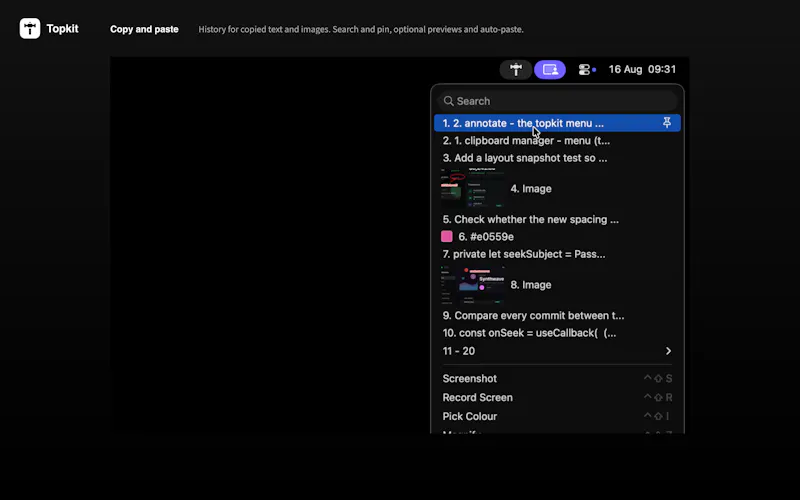Select item 3 "Add a layout snapshot test"
The width and height of the screenshot is (800, 500).
pos(557,158)
